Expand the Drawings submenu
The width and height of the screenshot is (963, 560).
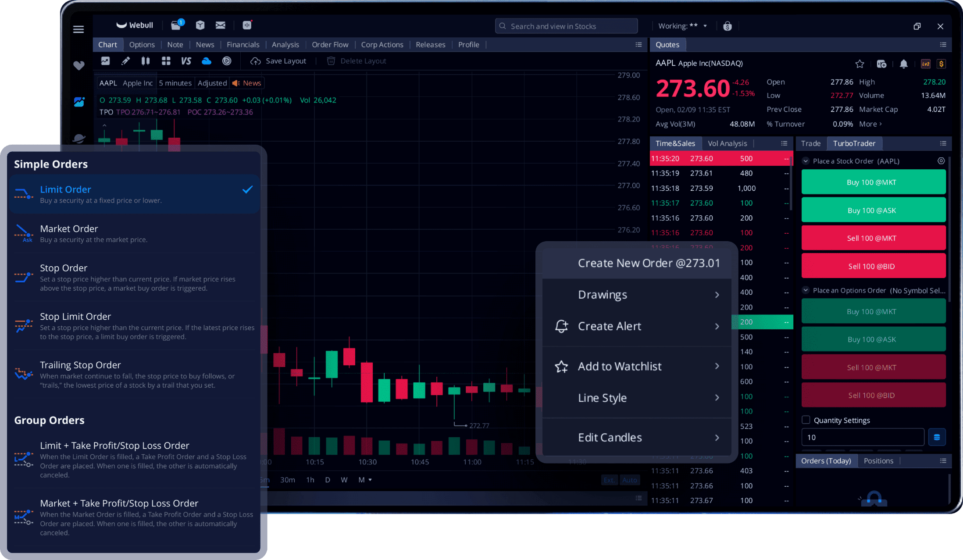point(637,295)
